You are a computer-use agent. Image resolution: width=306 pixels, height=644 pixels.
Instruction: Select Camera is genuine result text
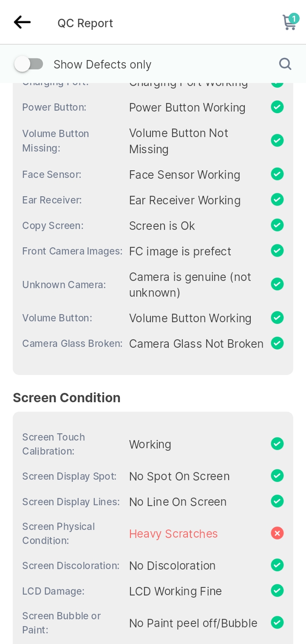(190, 285)
